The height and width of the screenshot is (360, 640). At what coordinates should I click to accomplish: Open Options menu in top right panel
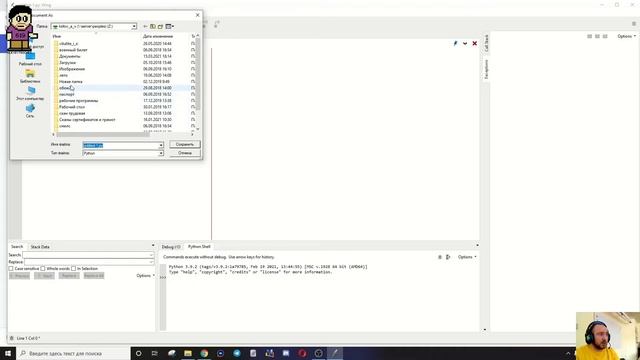point(626,36)
